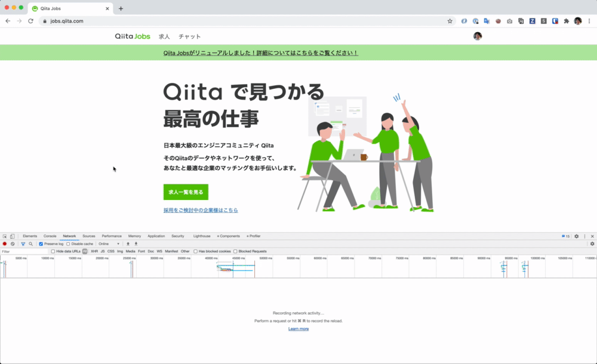597x364 pixels.
Task: Toggle the network filter funnel icon
Action: [x=23, y=243]
